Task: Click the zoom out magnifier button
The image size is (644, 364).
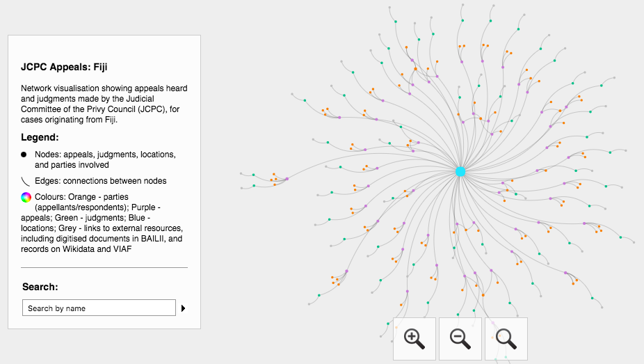Action: pos(460,339)
